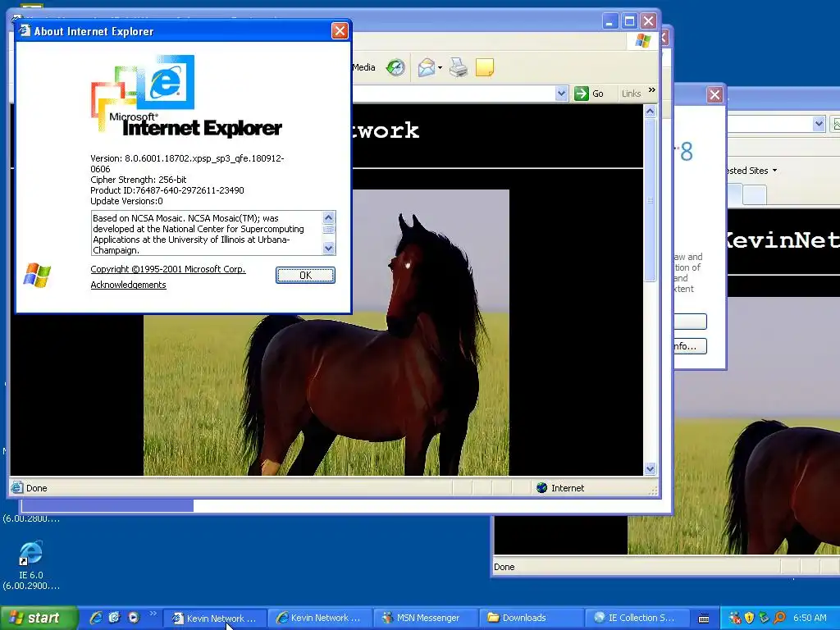This screenshot has height=630, width=840.
Task: Click the Product ID text in the About dialog
Action: pos(167,190)
